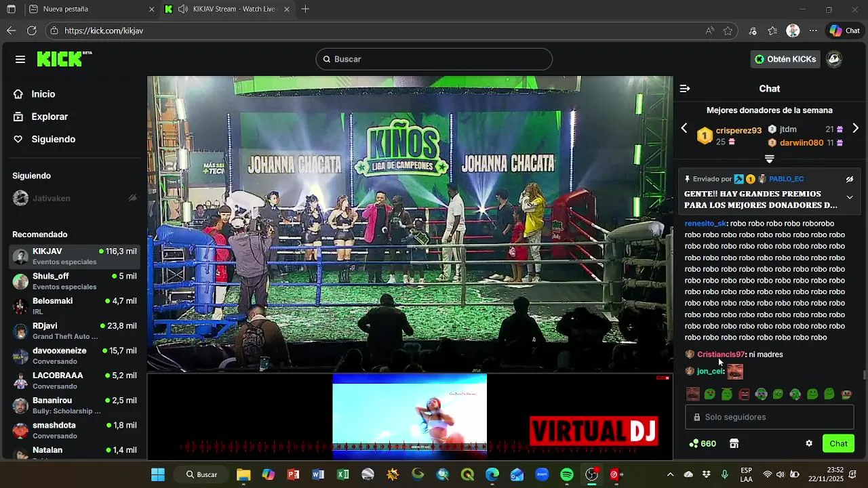The height and width of the screenshot is (488, 868).
Task: Open Explorar in the sidebar
Action: click(x=50, y=117)
